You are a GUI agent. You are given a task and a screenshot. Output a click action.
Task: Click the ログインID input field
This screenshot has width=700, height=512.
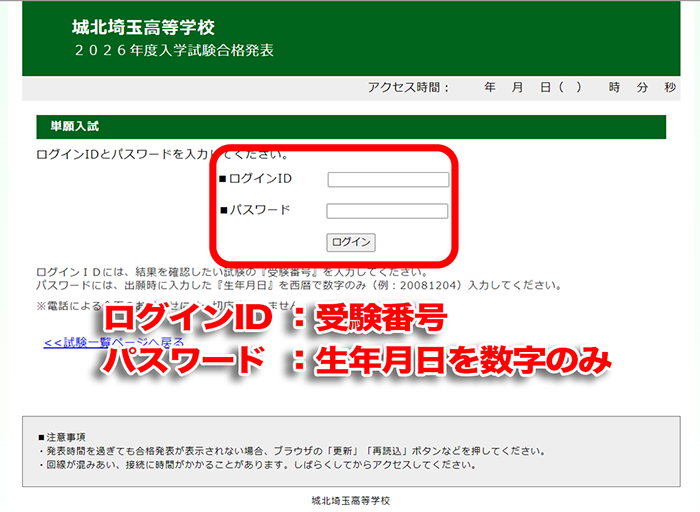pos(388,180)
